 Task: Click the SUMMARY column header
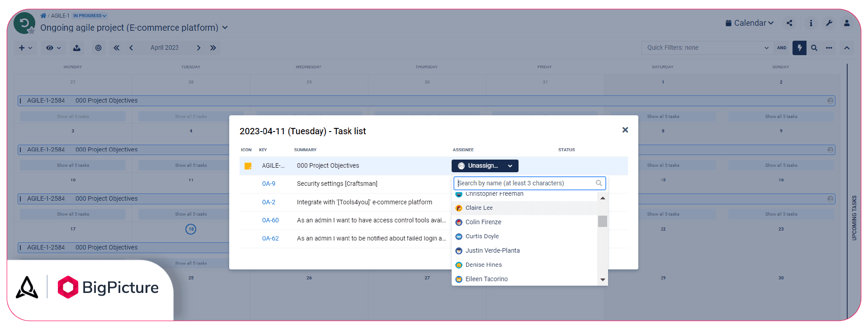point(305,150)
